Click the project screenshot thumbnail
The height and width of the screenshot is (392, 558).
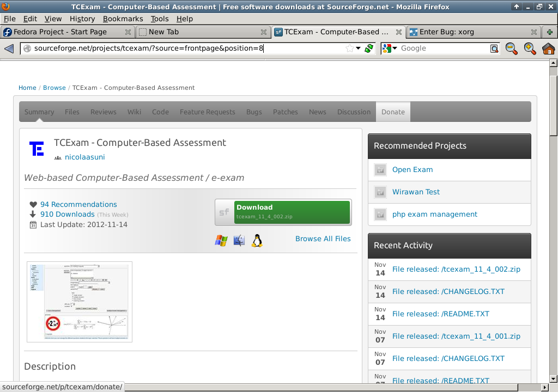click(80, 302)
